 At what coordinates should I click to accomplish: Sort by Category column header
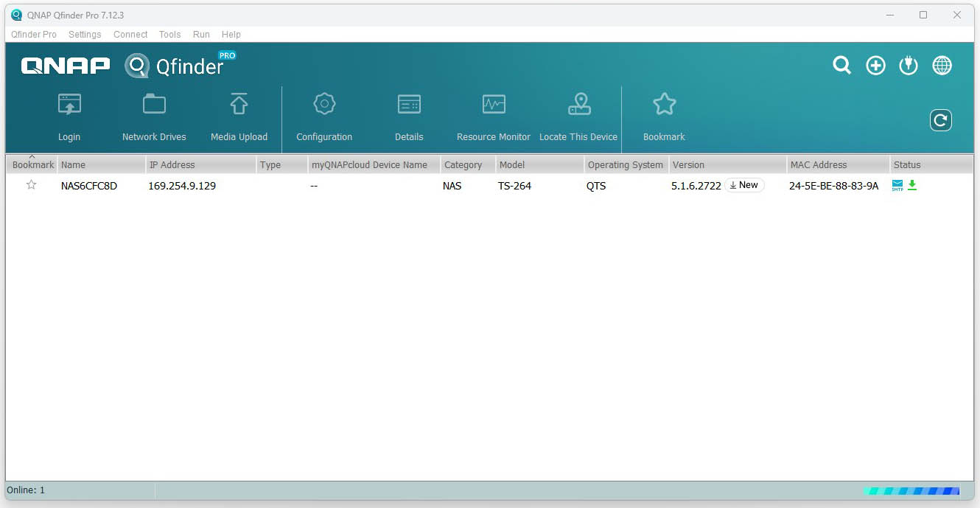coord(468,164)
